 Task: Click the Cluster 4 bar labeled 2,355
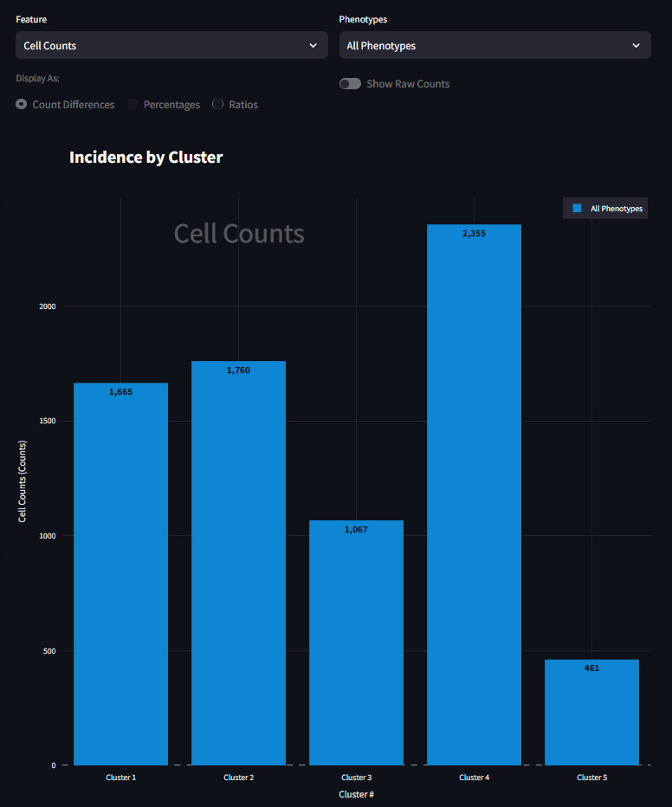pos(474,494)
